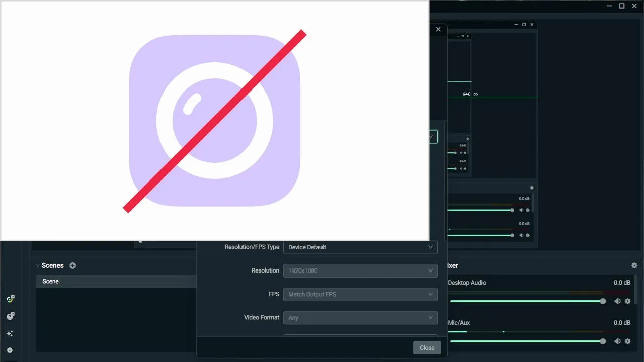Adjust first track slider in mirrored preview mixer
Screen dimensions: 644x362
(480, 210)
